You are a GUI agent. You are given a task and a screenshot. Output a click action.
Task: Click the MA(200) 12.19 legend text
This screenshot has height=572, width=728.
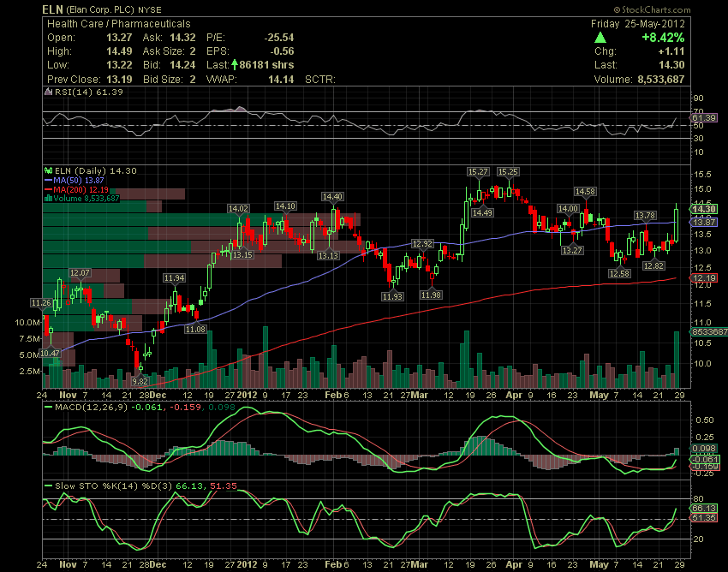(x=81, y=189)
